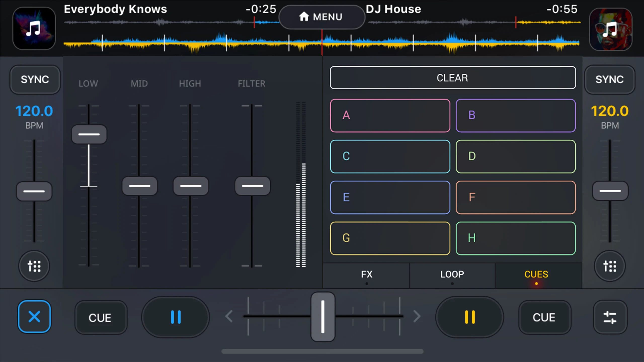The height and width of the screenshot is (362, 644).
Task: Nudge crossfader with right chevron arrow
Action: [417, 316]
